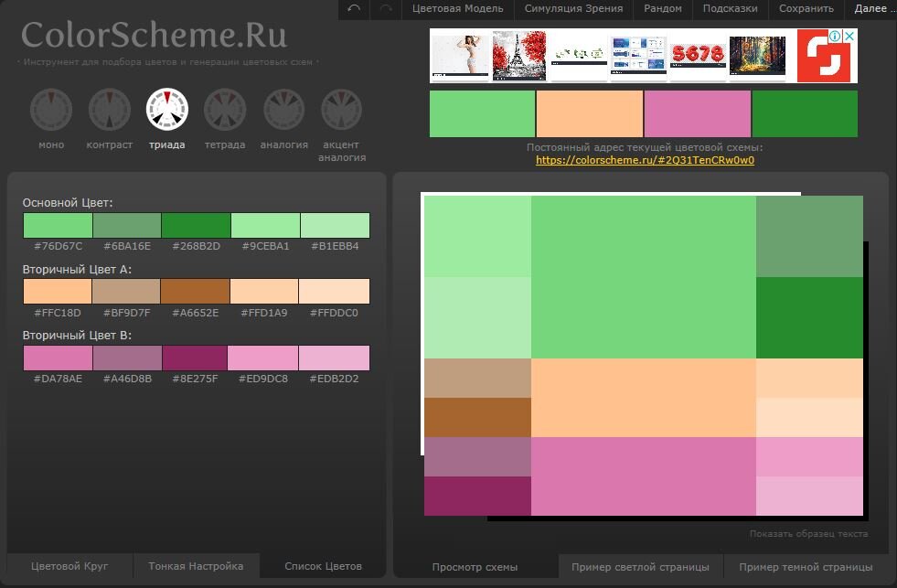This screenshot has height=588, width=897.
Task: Select the триада scheme wheel icon
Action: 167,109
